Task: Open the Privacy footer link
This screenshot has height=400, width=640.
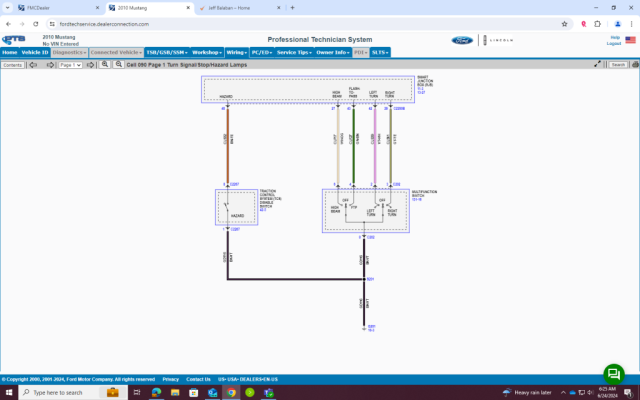Action: 171,379
